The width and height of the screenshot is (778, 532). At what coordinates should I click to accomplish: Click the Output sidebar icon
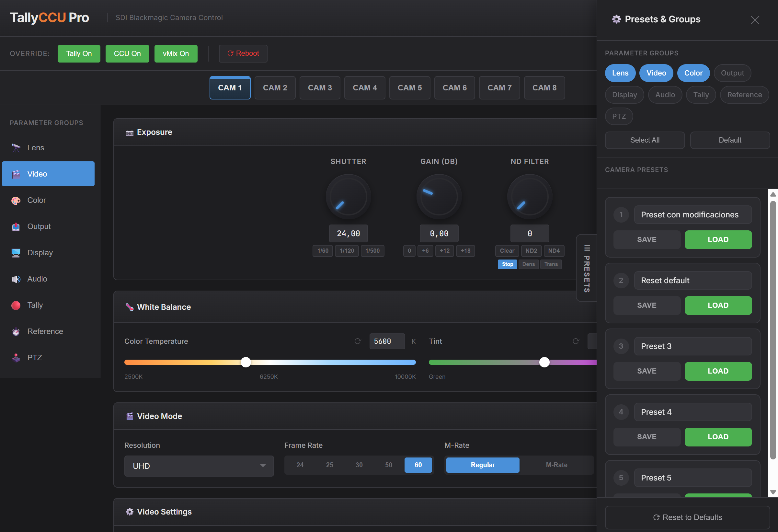click(16, 227)
